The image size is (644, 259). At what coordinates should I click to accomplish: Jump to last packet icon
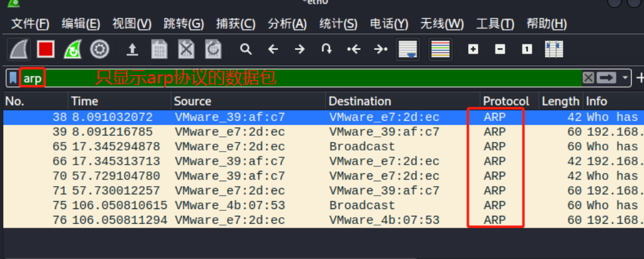point(381,50)
